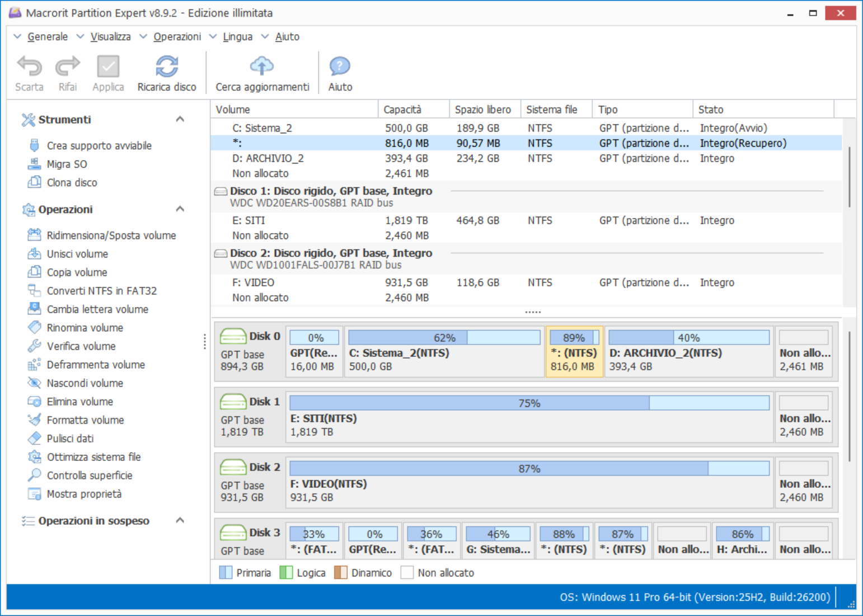The image size is (863, 616).
Task: Click the Converti NTFS in FAT32 icon
Action: coord(34,290)
